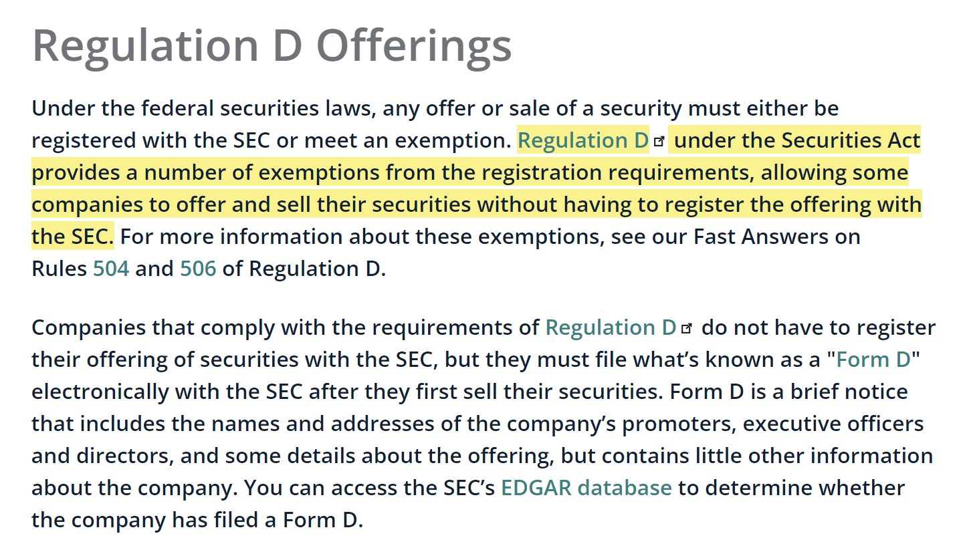Click external-link icon in the second paragraph

click(x=687, y=328)
